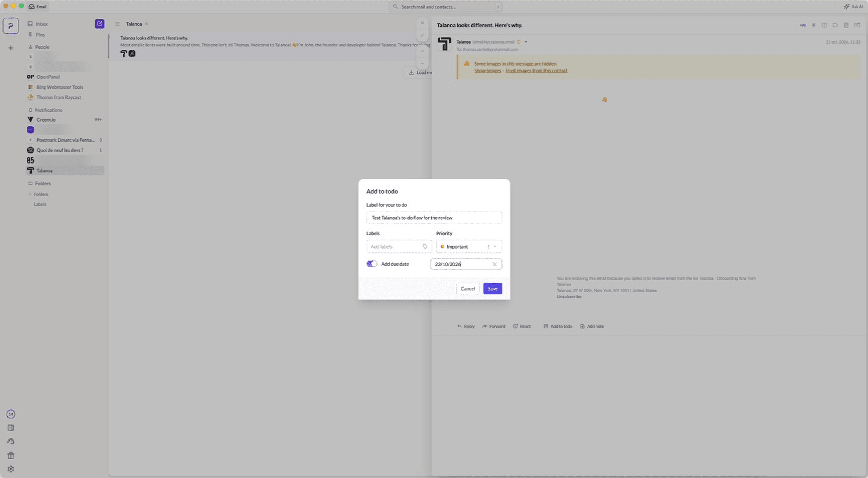Select the Talanoa tab

[x=134, y=24]
